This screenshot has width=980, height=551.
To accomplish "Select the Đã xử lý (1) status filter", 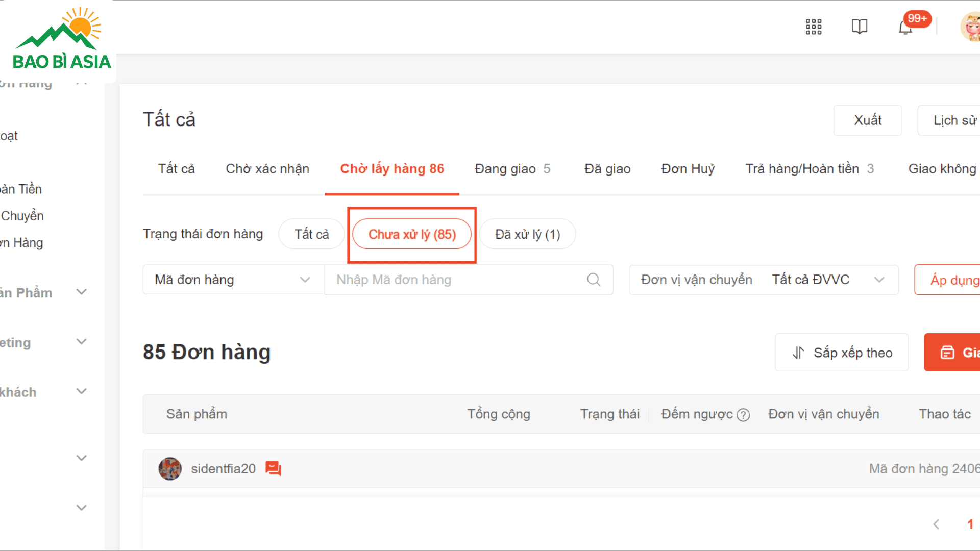I will [x=527, y=234].
